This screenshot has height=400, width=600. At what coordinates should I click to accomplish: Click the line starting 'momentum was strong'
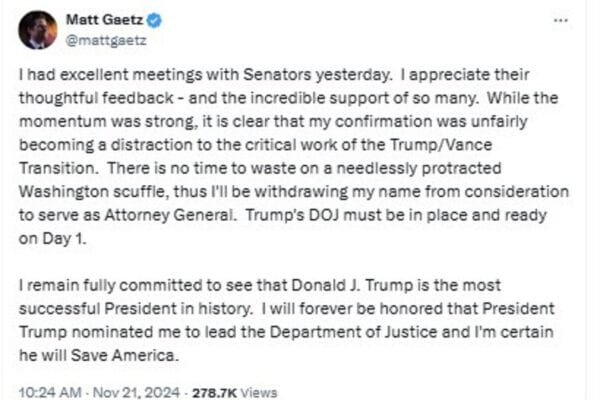(x=273, y=121)
